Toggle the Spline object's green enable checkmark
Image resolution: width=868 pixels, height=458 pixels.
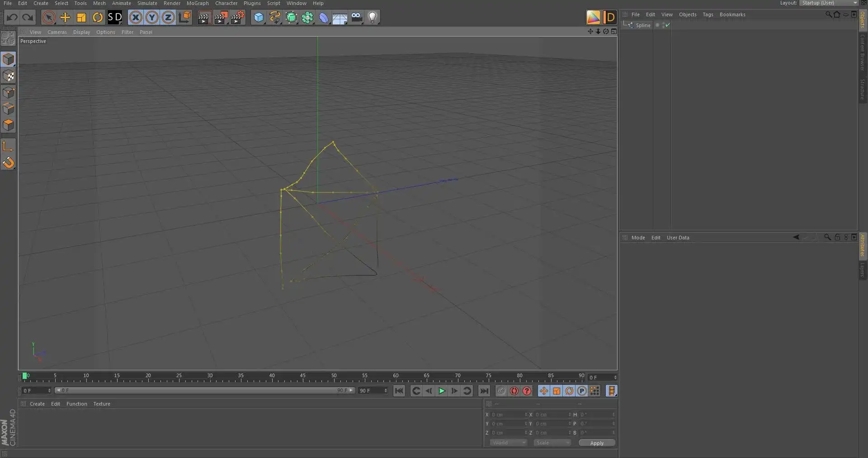667,25
